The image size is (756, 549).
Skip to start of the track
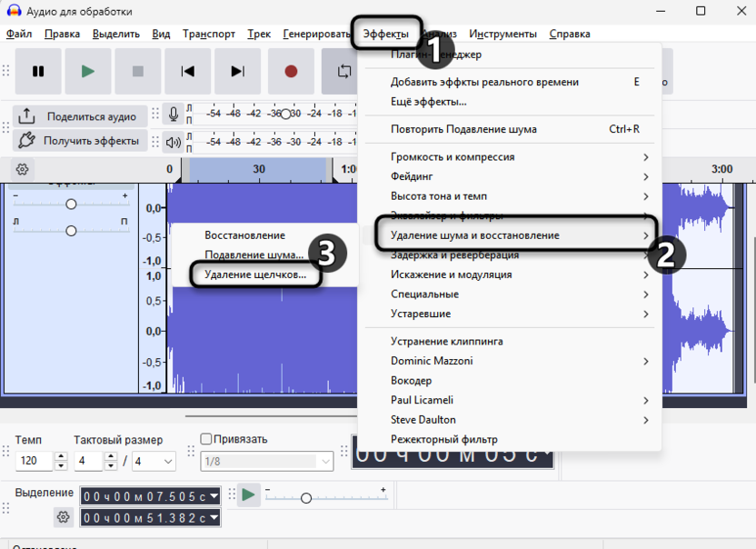[188, 71]
